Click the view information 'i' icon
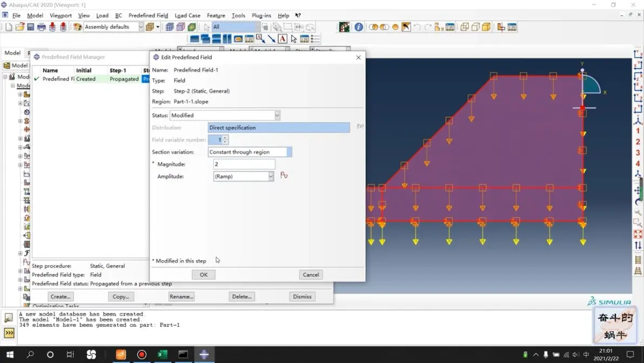 (359, 27)
